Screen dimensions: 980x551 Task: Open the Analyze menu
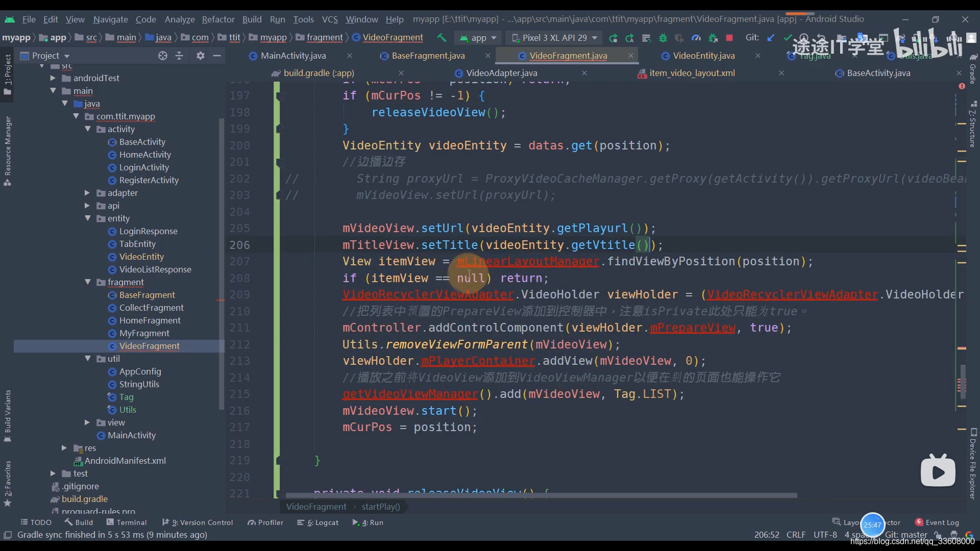pyautogui.click(x=180, y=19)
